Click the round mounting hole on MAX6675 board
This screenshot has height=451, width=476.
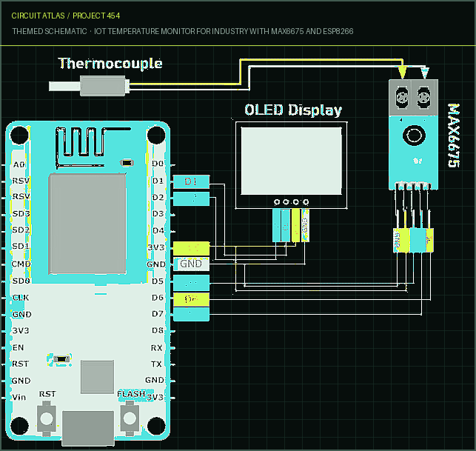coord(414,135)
